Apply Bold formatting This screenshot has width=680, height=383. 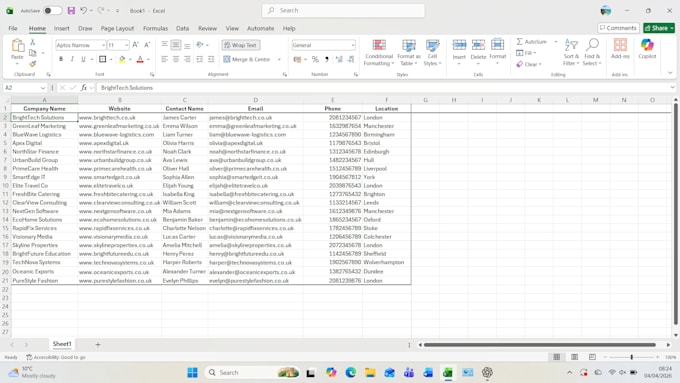(x=61, y=59)
